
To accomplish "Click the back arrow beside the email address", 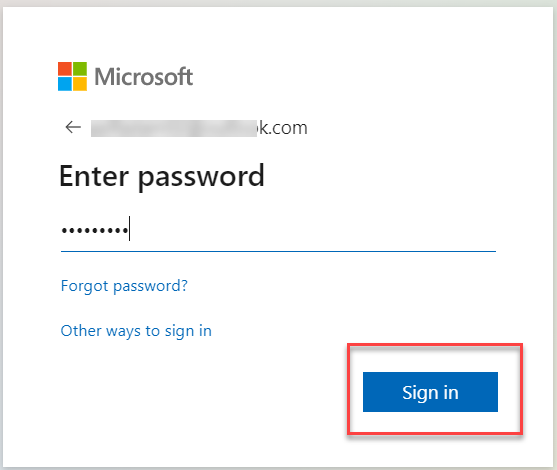I will (73, 127).
